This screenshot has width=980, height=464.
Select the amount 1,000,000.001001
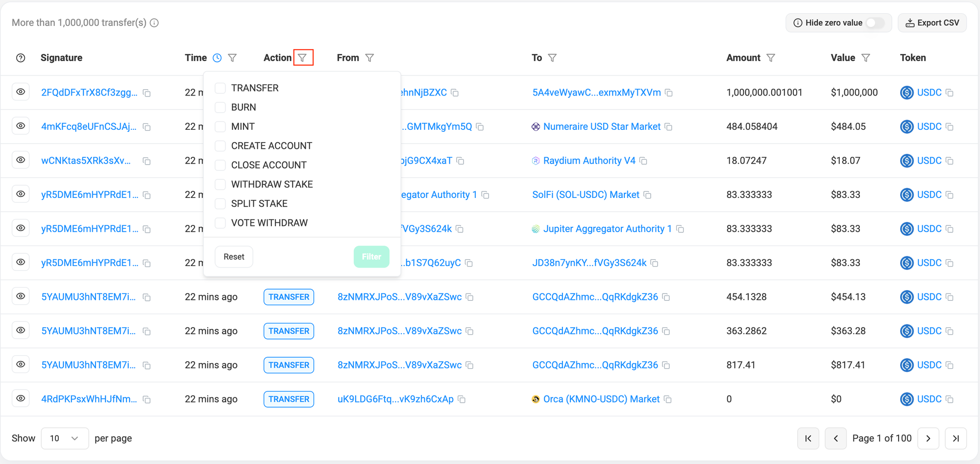764,93
